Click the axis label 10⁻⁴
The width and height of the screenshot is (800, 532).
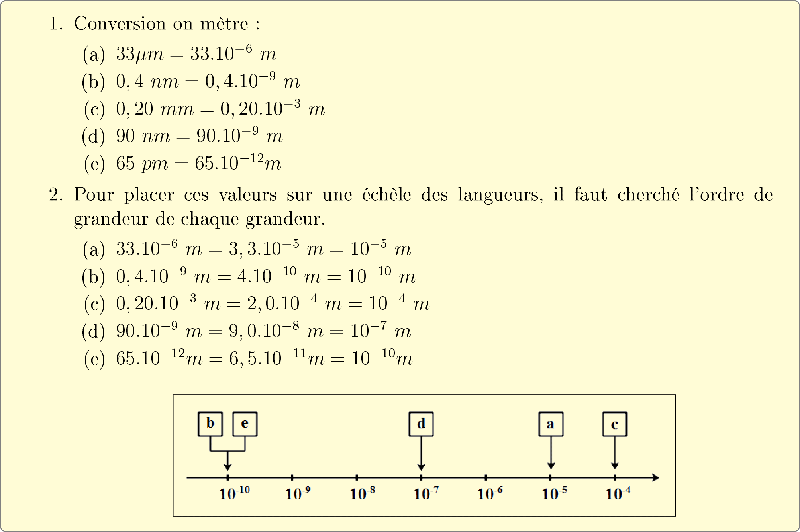(x=618, y=493)
